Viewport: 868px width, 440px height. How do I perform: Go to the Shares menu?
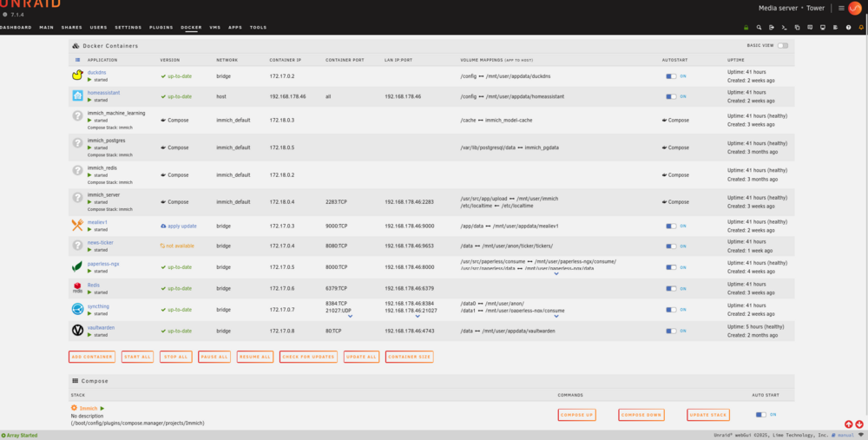[x=72, y=27]
